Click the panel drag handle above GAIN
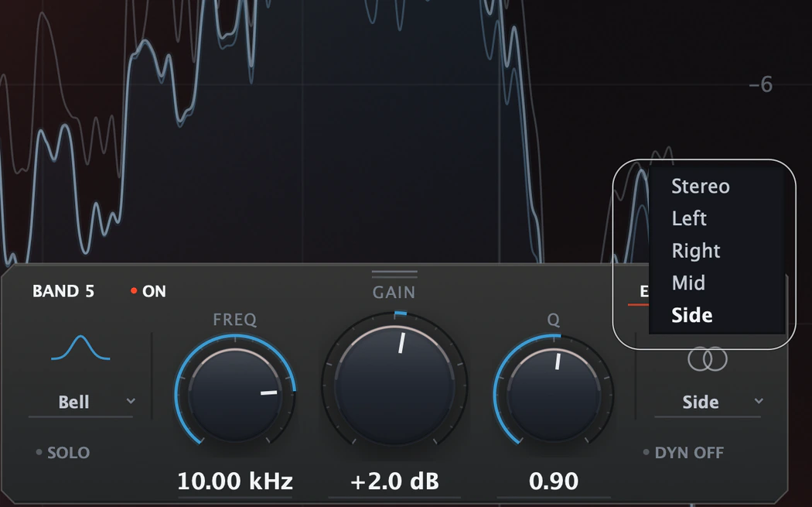Viewport: 812px width, 507px height. 394,274
